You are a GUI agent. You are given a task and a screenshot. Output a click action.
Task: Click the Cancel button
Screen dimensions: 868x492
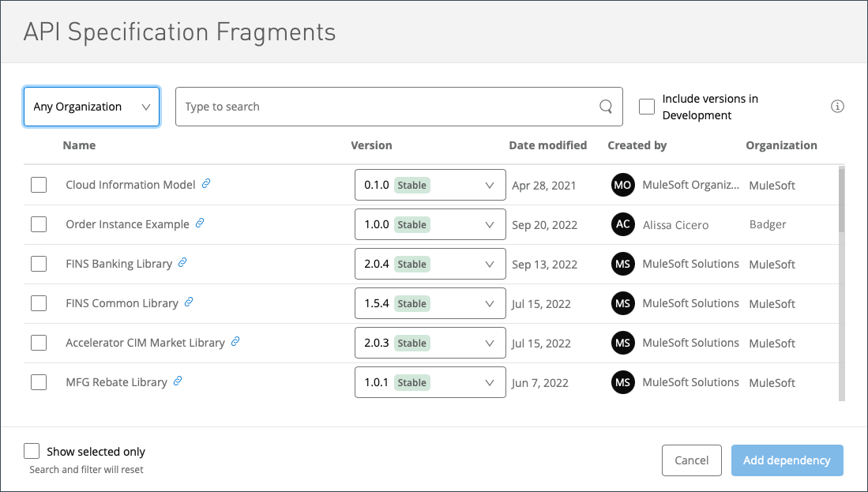[691, 460]
